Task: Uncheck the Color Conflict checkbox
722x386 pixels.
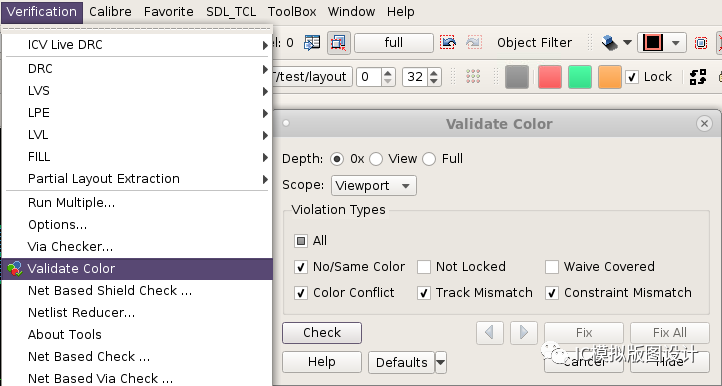Action: tap(301, 293)
